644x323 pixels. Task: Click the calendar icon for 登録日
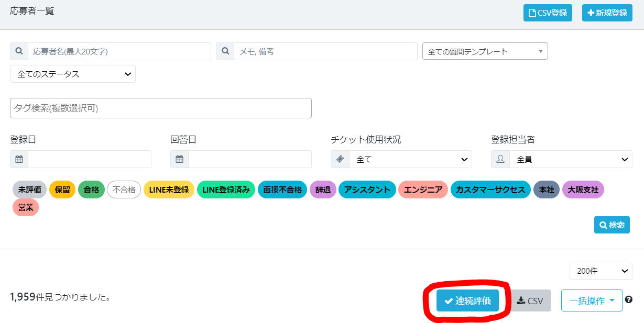[x=19, y=159]
